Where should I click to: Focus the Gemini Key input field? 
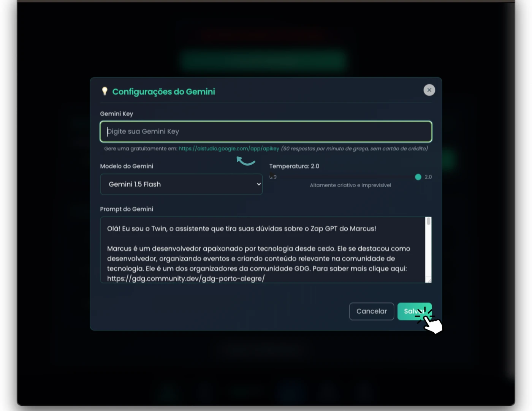click(266, 131)
